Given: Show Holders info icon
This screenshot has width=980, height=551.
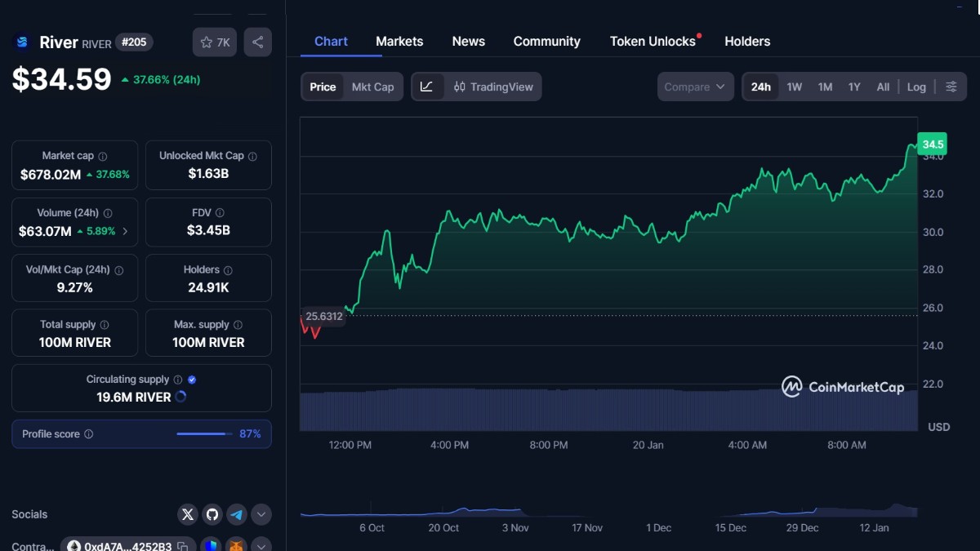Looking at the screenshot, I should tap(228, 270).
